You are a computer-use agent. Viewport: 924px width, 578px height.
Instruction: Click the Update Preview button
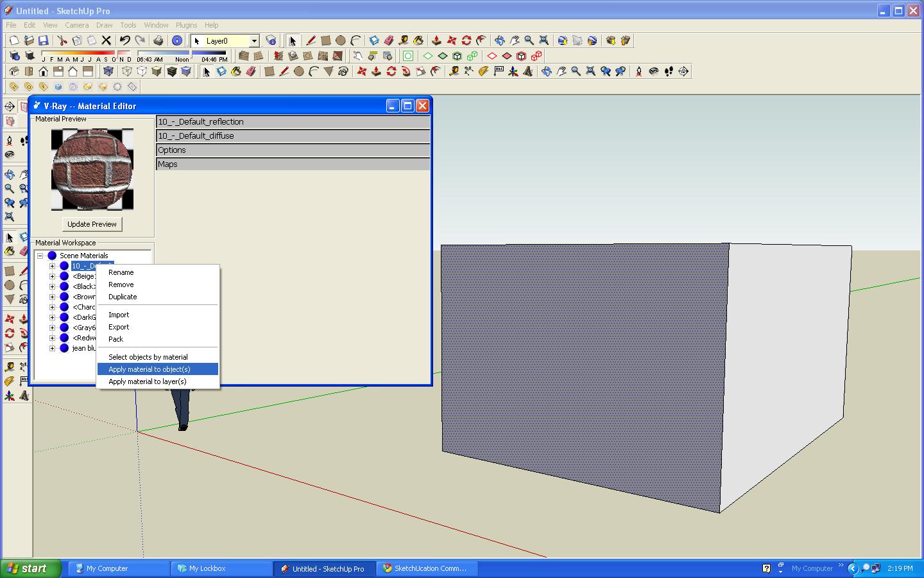[92, 224]
